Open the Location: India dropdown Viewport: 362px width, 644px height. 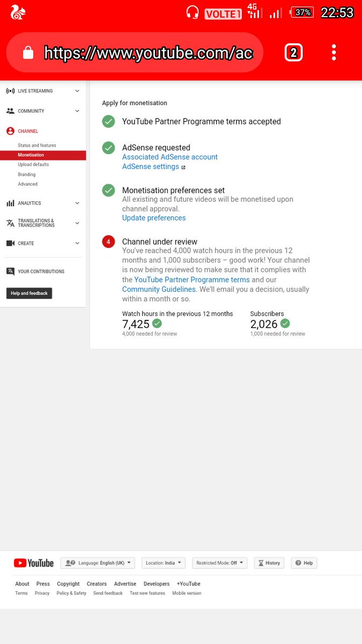(x=164, y=563)
